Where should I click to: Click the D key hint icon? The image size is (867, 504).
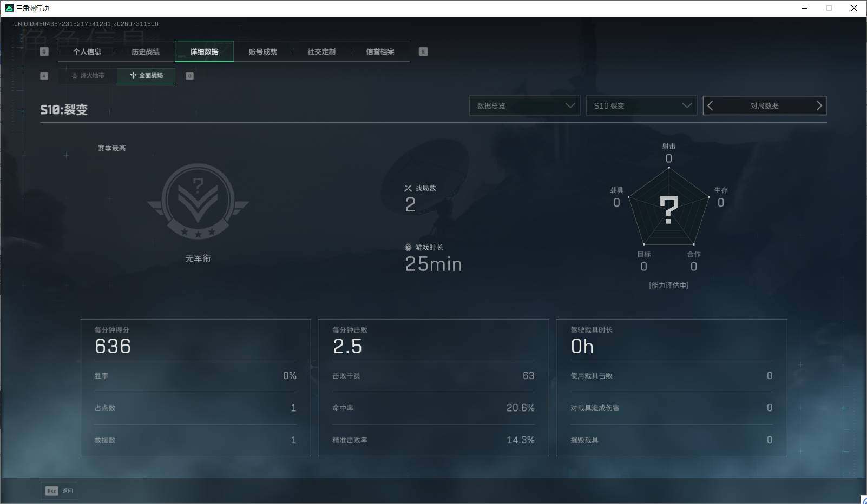click(189, 76)
